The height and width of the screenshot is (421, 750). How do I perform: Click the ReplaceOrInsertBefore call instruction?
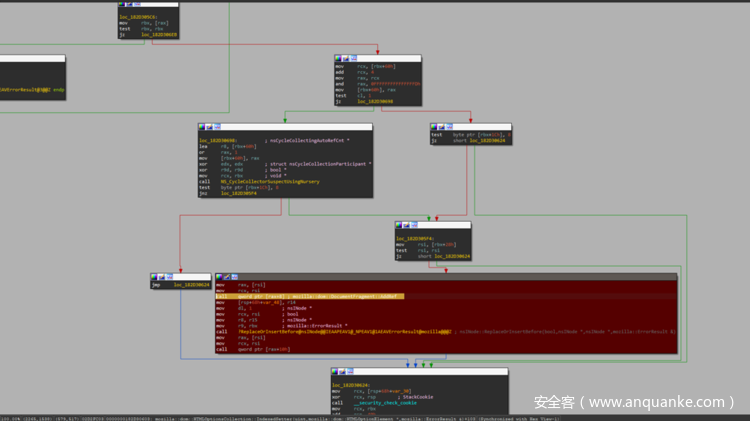coord(330,330)
